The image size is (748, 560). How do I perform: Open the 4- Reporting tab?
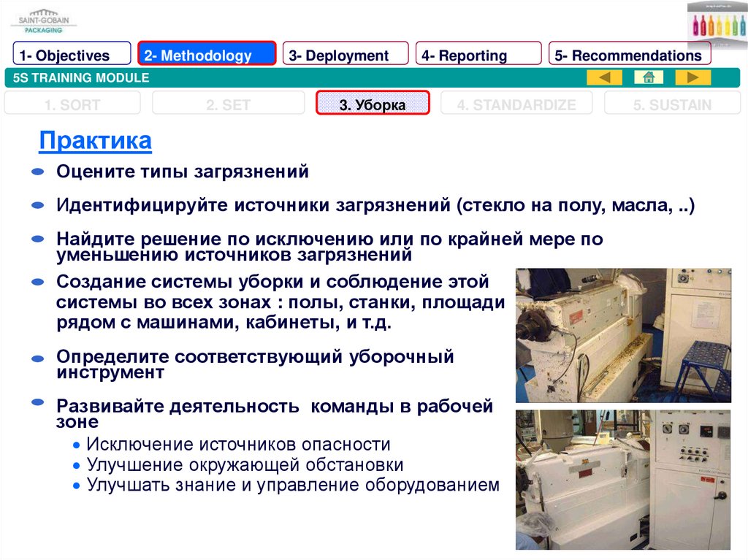[x=478, y=55]
